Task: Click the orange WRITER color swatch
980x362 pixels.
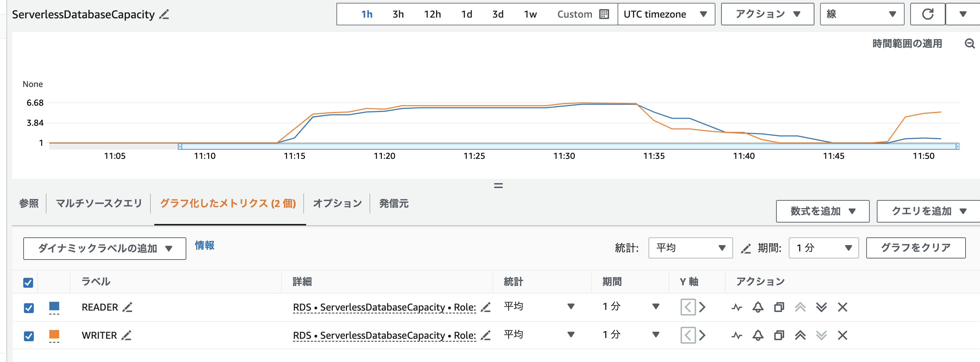Action: tap(54, 334)
